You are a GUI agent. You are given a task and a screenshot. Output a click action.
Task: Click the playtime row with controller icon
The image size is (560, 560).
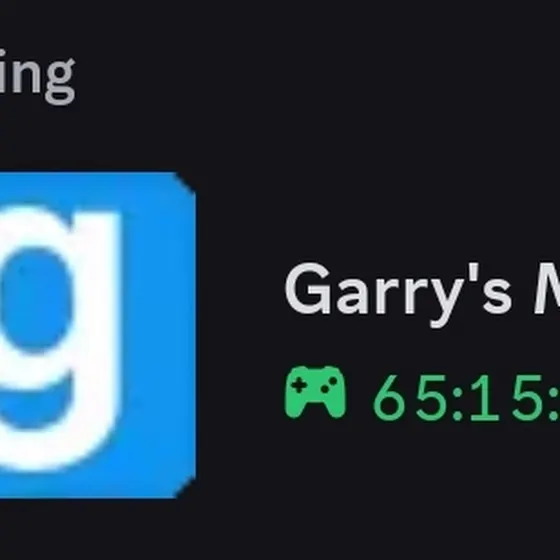click(x=422, y=394)
